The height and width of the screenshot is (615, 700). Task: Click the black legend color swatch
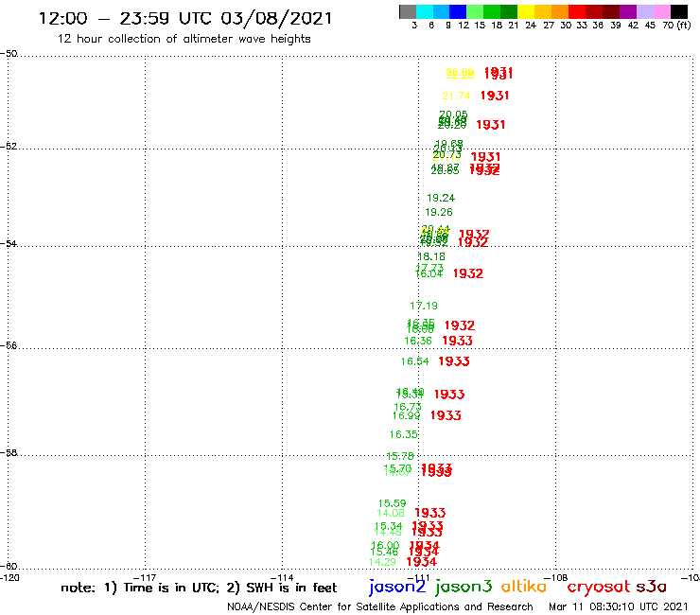[678, 11]
